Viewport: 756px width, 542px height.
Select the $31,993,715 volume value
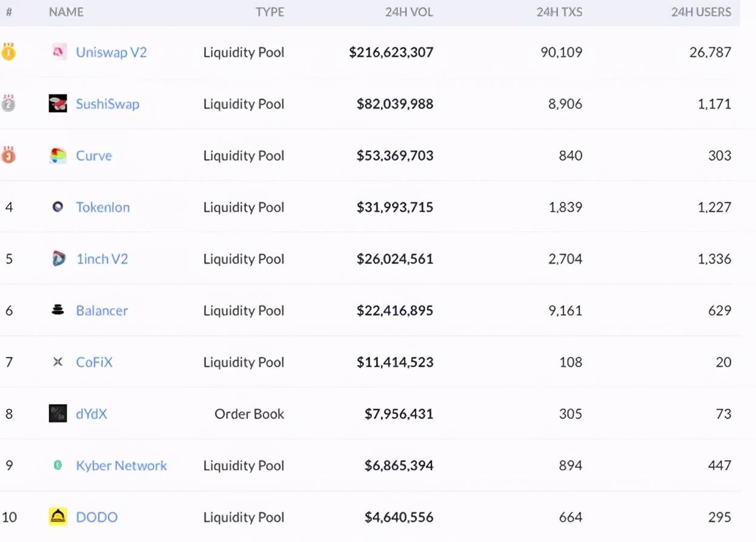[395, 207]
